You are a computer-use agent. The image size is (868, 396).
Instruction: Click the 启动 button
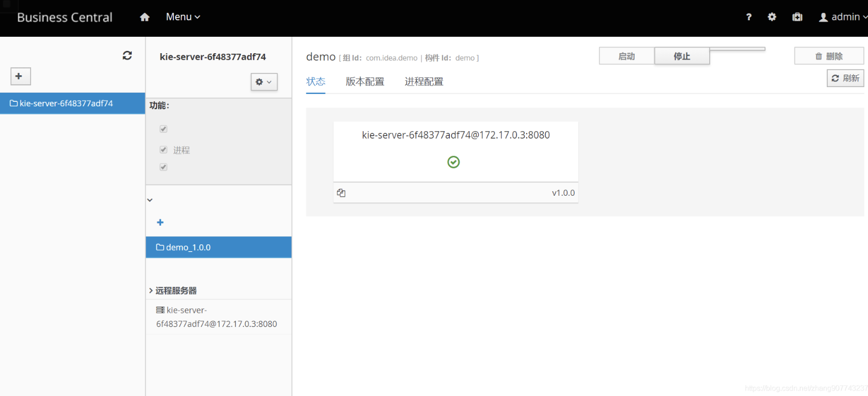[x=626, y=55]
